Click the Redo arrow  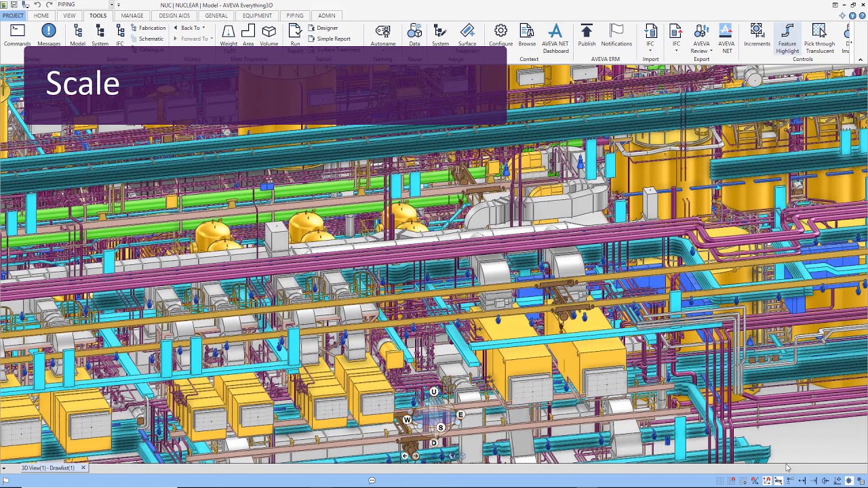[49, 5]
